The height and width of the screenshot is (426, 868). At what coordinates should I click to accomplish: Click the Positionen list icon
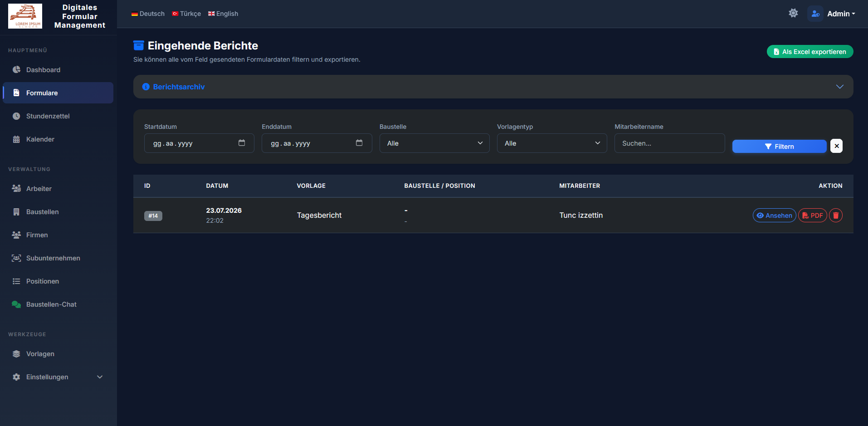tap(16, 281)
